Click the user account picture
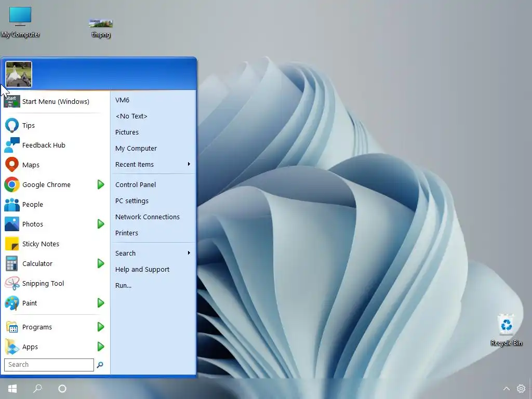The width and height of the screenshot is (532, 399). [x=19, y=74]
